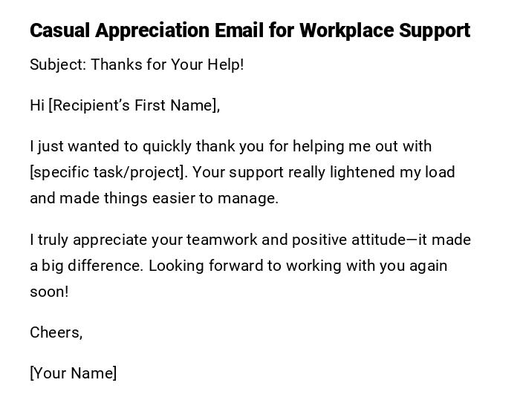The image size is (520, 420).
Task: Click the word "soon!" ending the paragraph
Action: 49,292
